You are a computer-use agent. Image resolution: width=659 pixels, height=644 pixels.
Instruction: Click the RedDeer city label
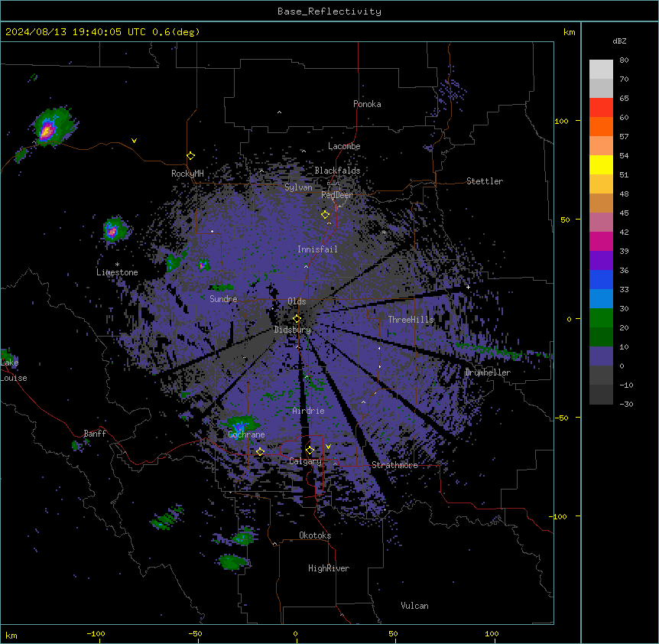337,195
